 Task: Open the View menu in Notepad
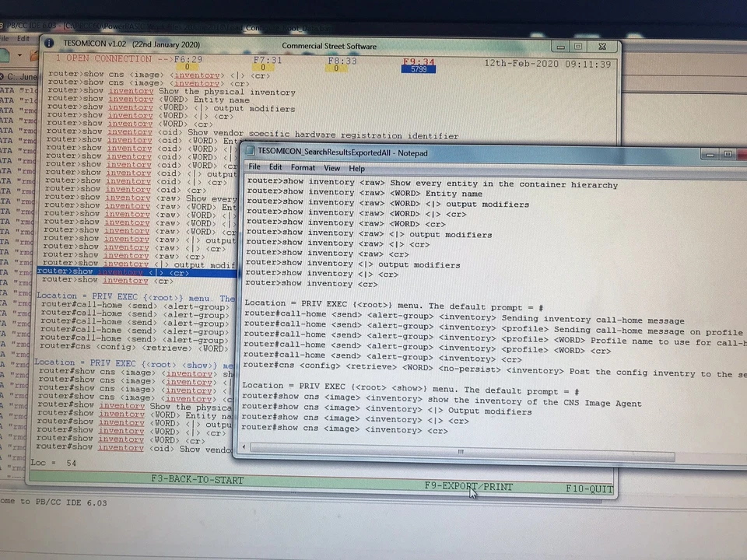tap(331, 168)
